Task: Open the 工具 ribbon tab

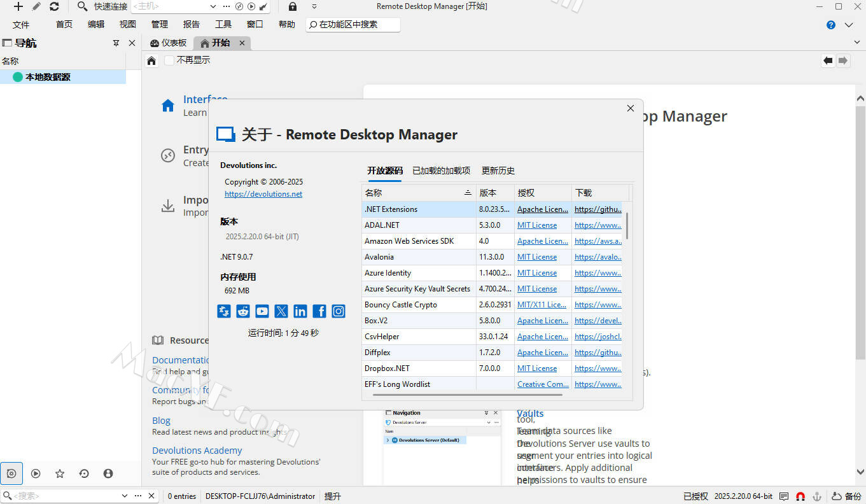Action: pos(223,24)
